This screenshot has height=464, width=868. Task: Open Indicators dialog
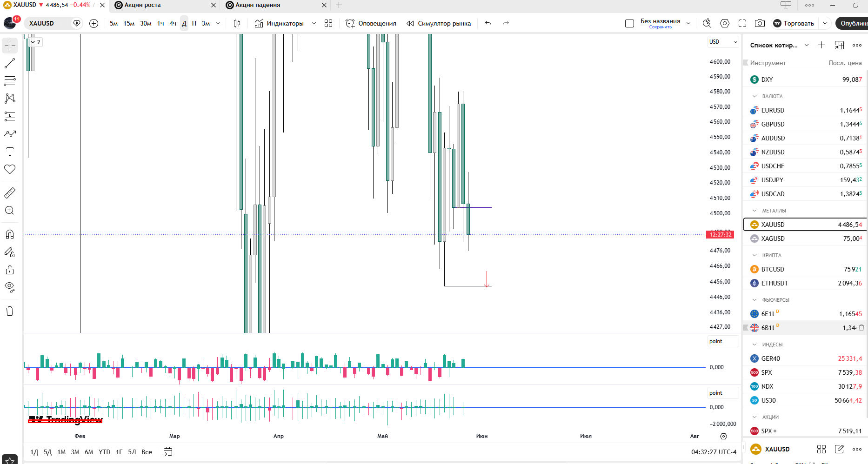[x=279, y=23]
